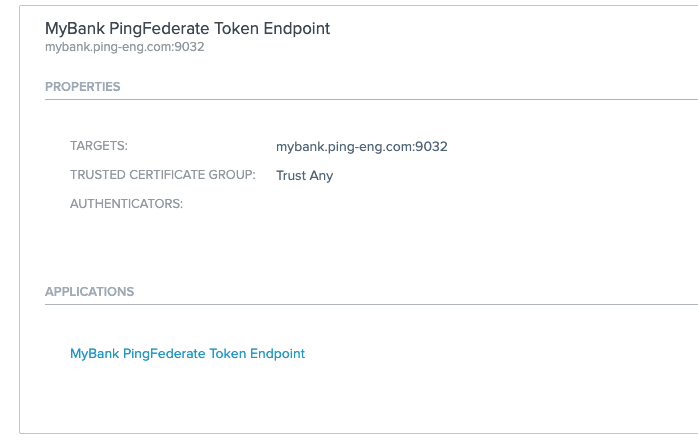Select the PROPERTIES section header
698x442 pixels.
(83, 87)
